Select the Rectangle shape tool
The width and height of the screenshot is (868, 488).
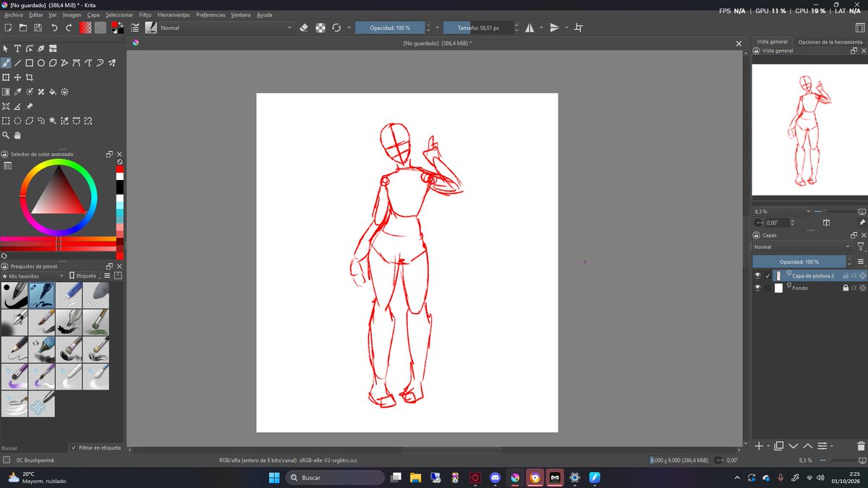[x=30, y=63]
